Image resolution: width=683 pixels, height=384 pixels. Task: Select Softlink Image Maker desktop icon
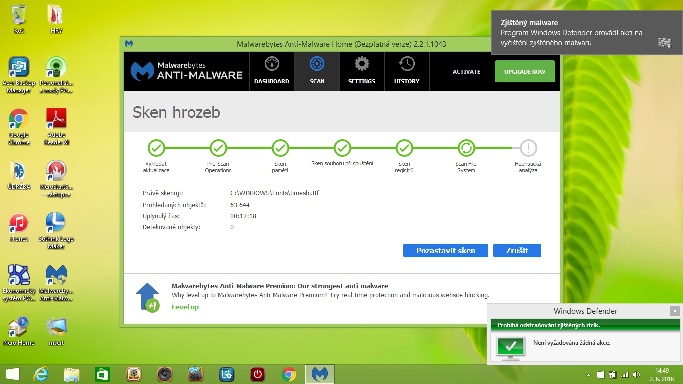tap(56, 230)
